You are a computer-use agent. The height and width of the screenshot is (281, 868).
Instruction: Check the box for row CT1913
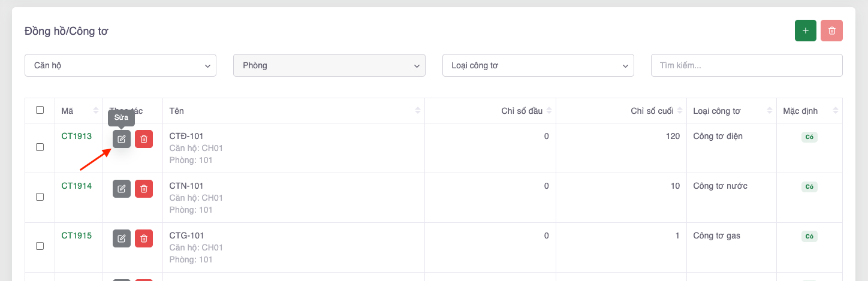[40, 147]
